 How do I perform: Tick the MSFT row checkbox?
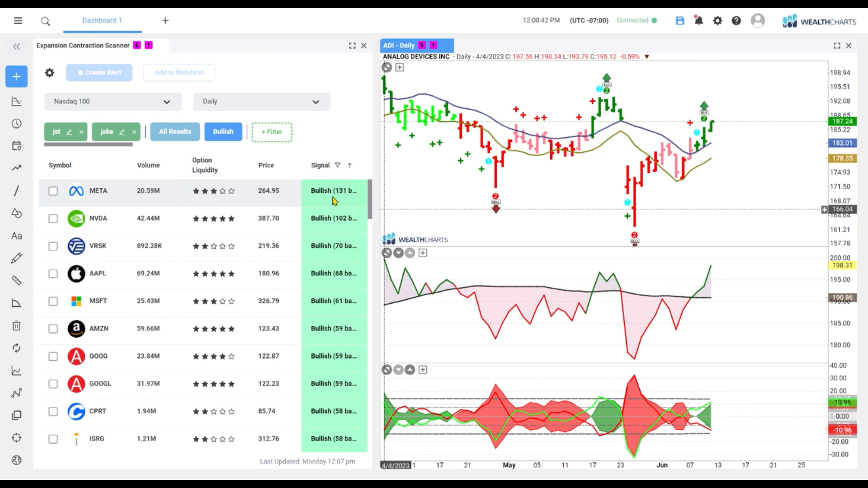53,301
